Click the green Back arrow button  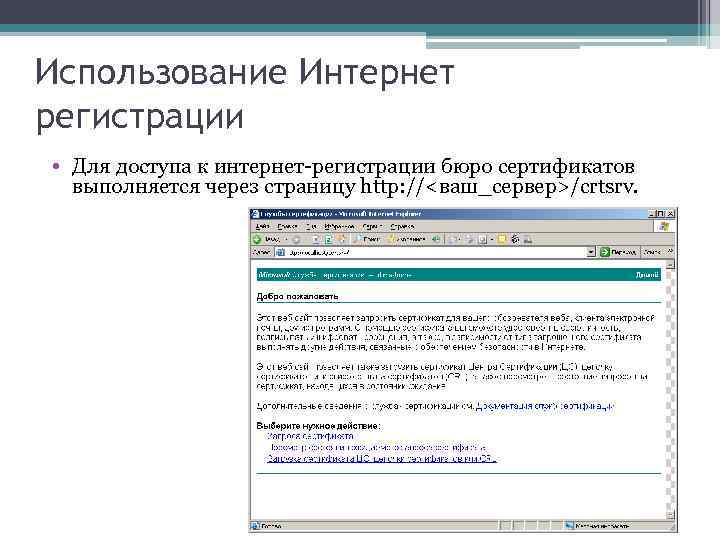coord(257,239)
